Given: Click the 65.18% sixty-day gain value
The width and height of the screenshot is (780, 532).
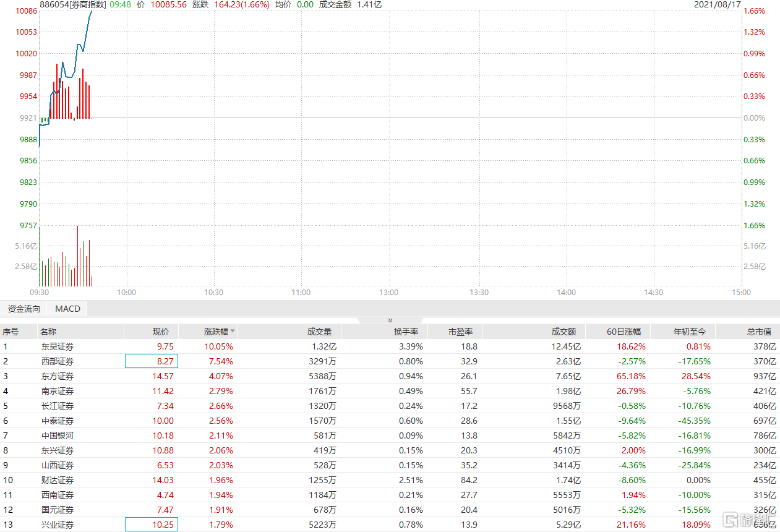Looking at the screenshot, I should [x=632, y=376].
